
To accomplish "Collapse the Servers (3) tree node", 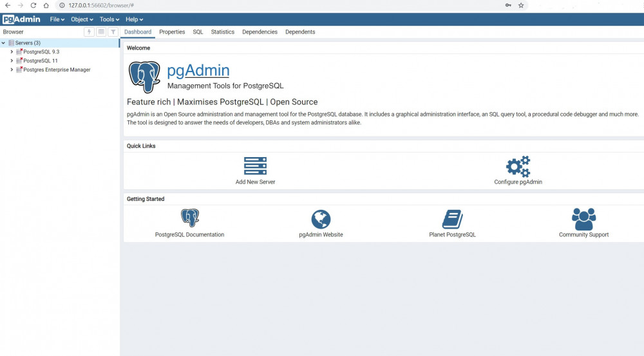I will pos(3,42).
